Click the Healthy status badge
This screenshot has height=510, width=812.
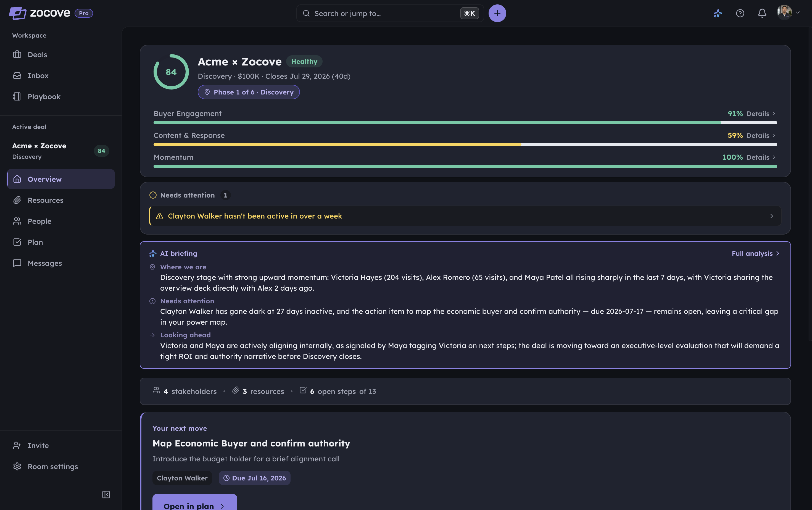[304, 61]
